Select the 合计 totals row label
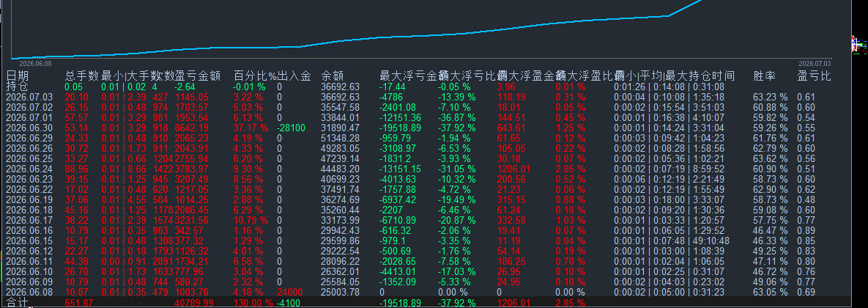 17,303
